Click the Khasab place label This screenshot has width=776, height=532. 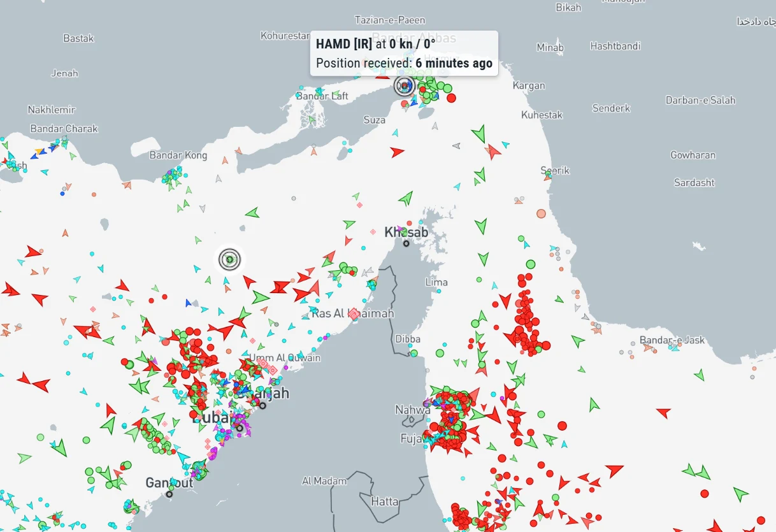coord(406,232)
